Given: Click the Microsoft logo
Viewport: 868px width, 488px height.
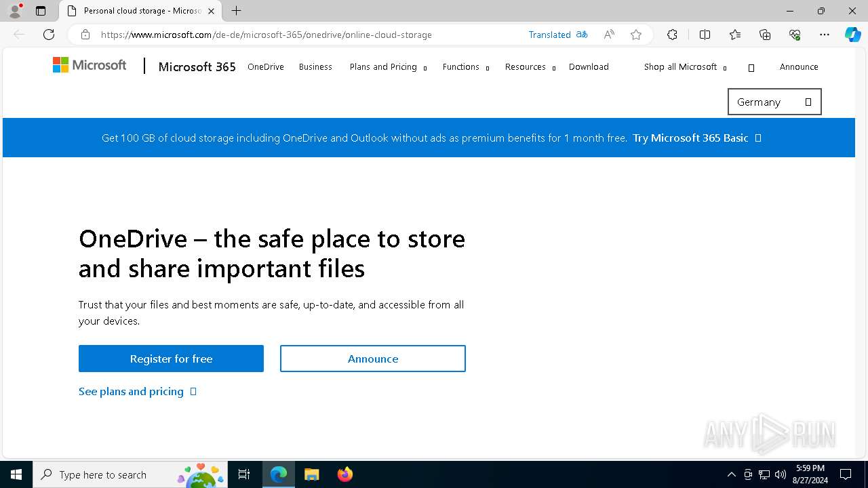Looking at the screenshot, I should click(90, 65).
